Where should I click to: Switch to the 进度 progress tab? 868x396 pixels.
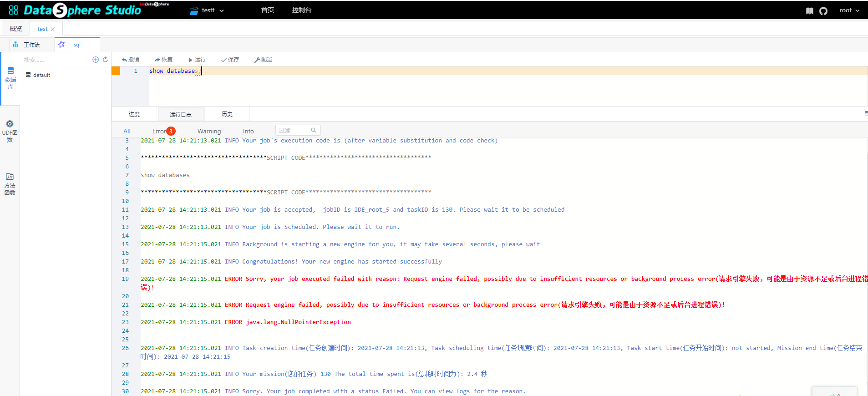click(134, 114)
